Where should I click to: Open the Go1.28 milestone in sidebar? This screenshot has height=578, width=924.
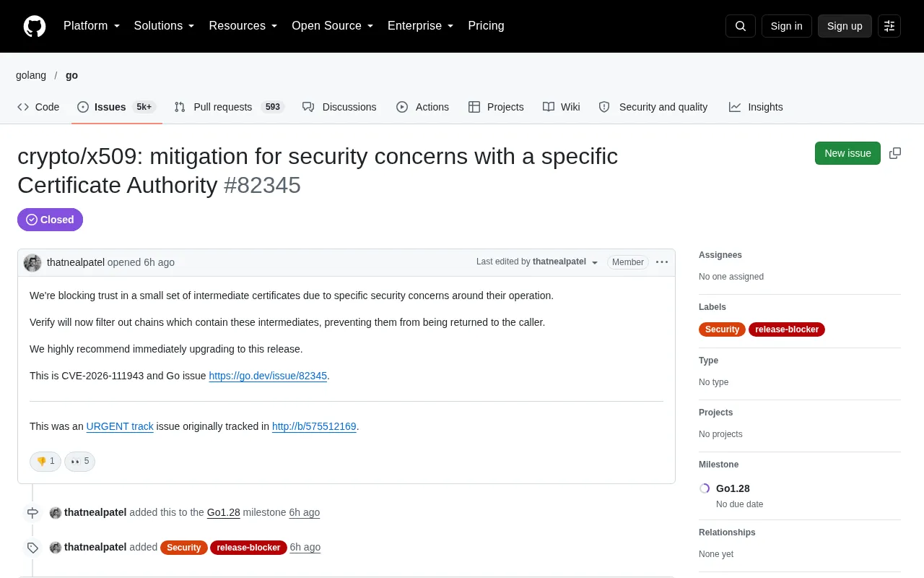pyautogui.click(x=733, y=488)
